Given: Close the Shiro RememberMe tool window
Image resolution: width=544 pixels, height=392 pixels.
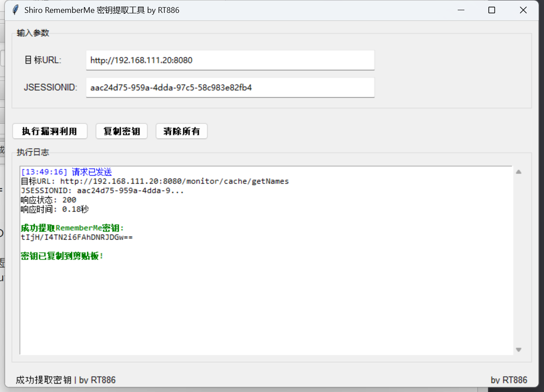Looking at the screenshot, I should [x=523, y=10].
